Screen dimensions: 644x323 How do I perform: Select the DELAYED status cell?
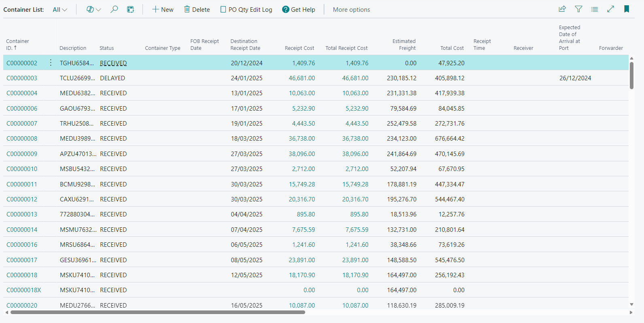[x=113, y=78]
